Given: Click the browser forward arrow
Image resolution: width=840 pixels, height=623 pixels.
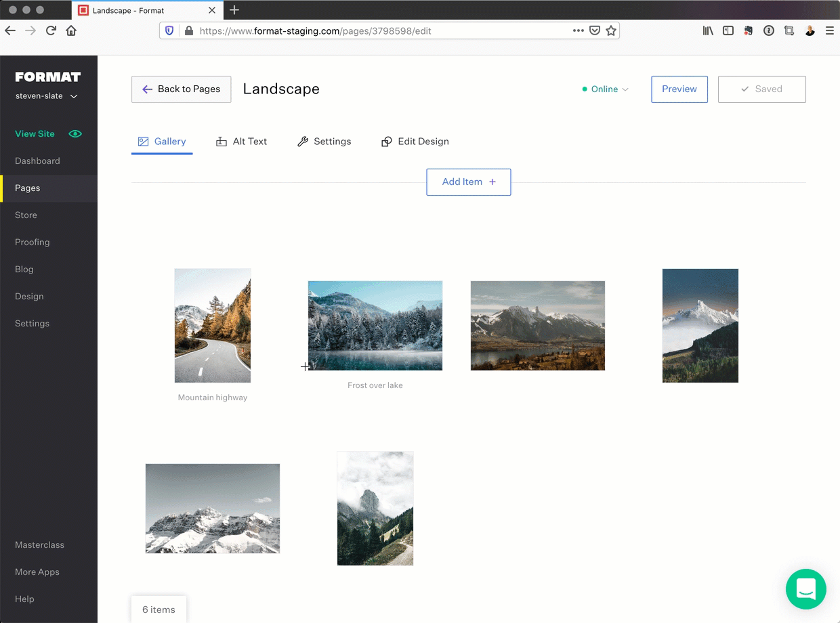Looking at the screenshot, I should [x=30, y=30].
